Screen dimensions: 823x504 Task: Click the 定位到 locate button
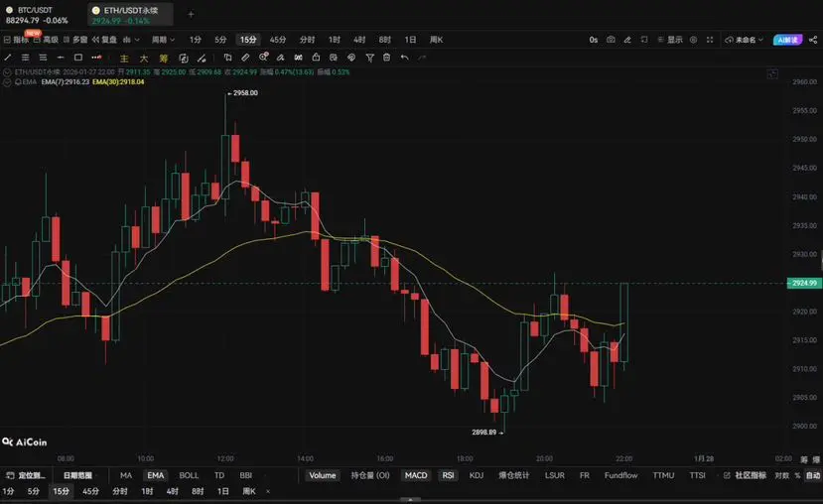coord(26,475)
